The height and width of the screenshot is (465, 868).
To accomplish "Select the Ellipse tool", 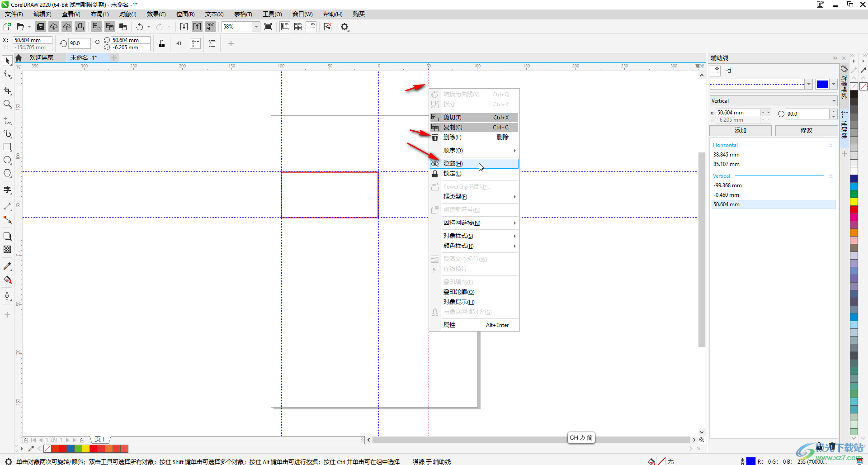I will click(x=7, y=160).
